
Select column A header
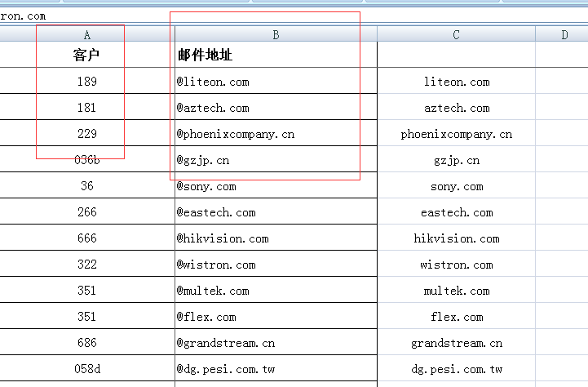coord(87,34)
